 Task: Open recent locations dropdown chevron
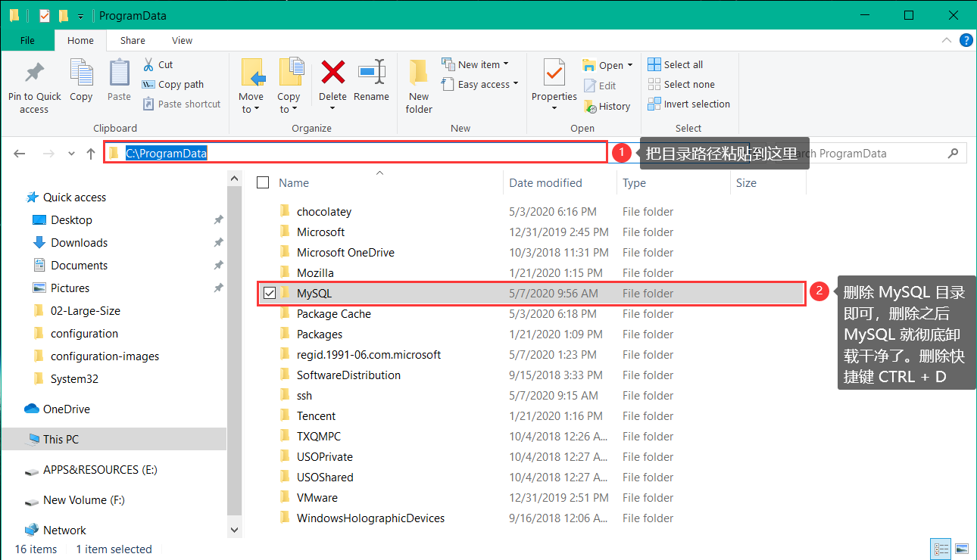(x=71, y=154)
